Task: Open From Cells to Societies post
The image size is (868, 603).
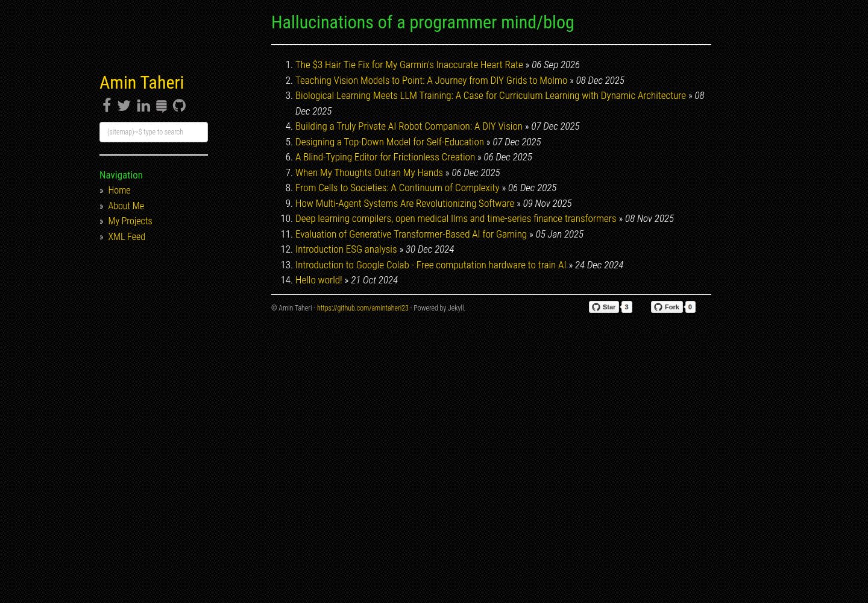Action: 397,188
